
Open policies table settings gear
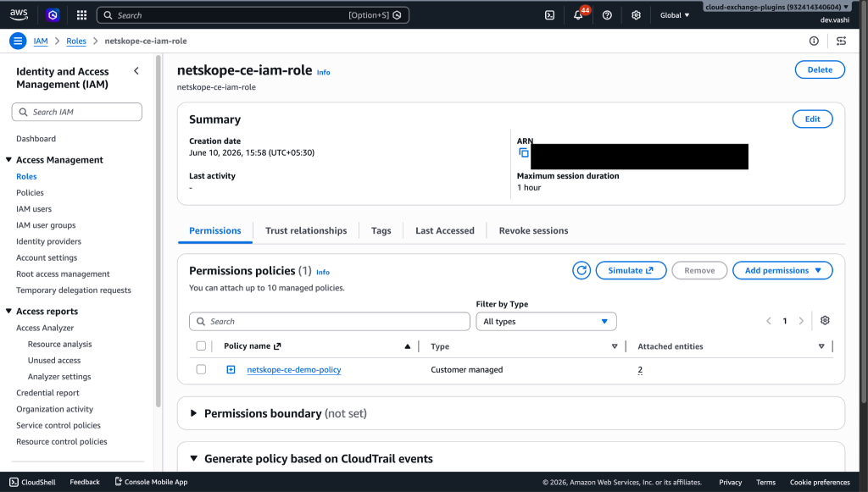[x=825, y=321]
